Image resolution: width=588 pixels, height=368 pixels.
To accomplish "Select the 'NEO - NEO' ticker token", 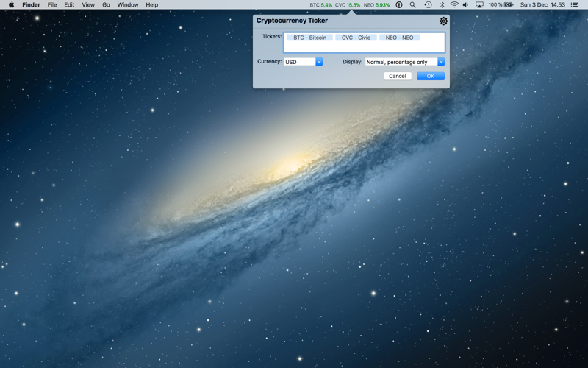I will point(399,38).
